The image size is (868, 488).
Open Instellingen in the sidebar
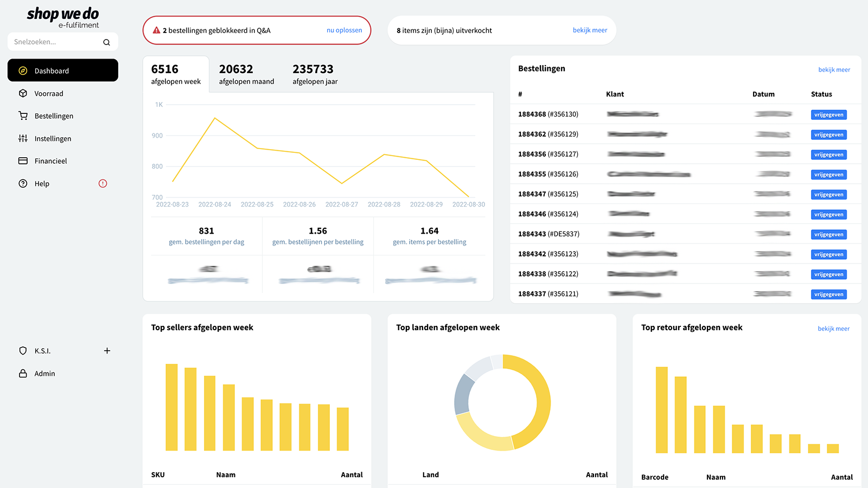63,138
